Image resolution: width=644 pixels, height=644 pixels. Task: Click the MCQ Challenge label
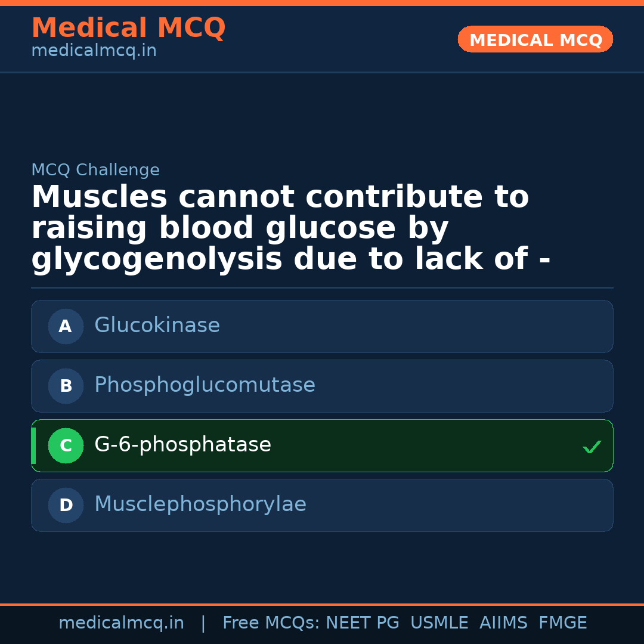click(x=95, y=170)
